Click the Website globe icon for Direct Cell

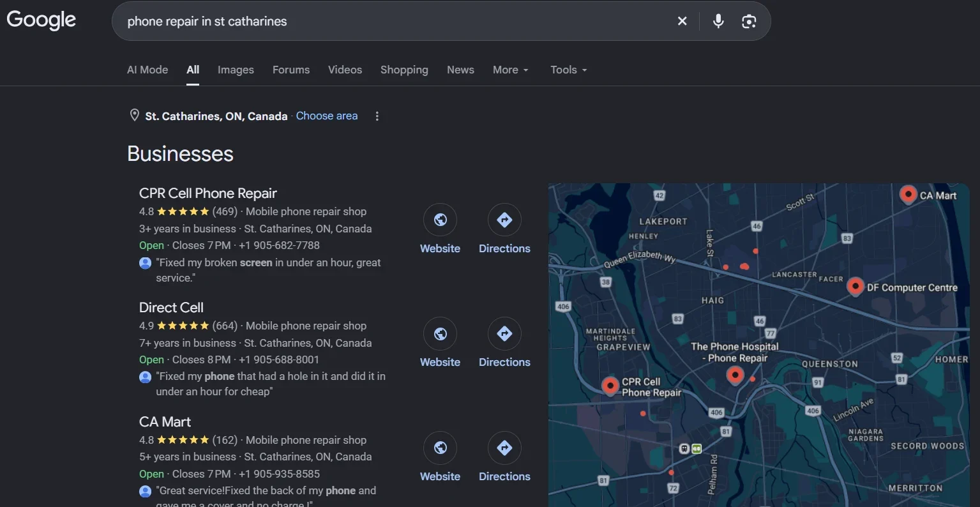click(440, 334)
